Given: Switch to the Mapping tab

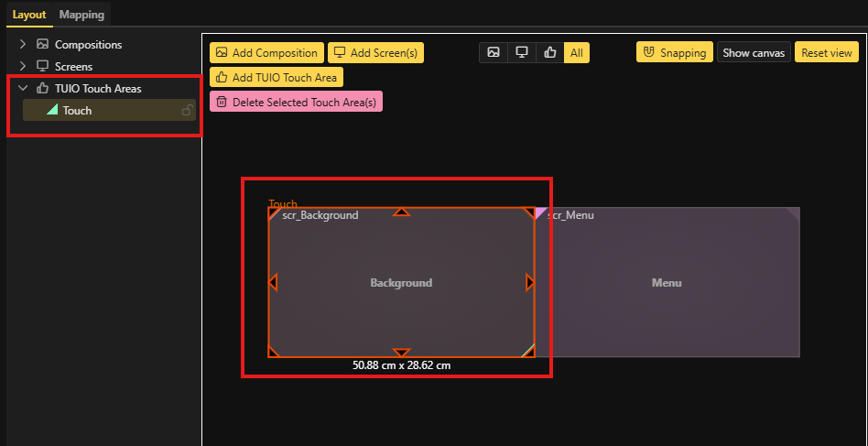Looking at the screenshot, I should point(81,15).
